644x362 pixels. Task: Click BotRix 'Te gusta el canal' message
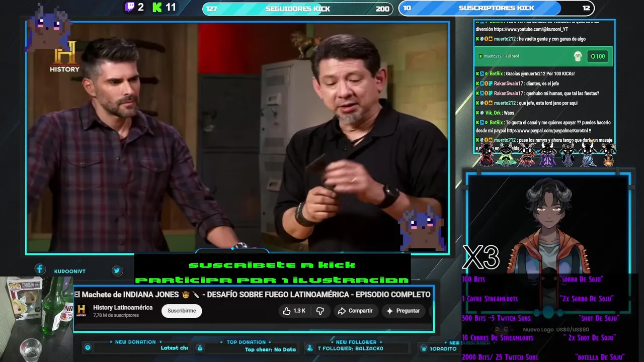pyautogui.click(x=544, y=126)
